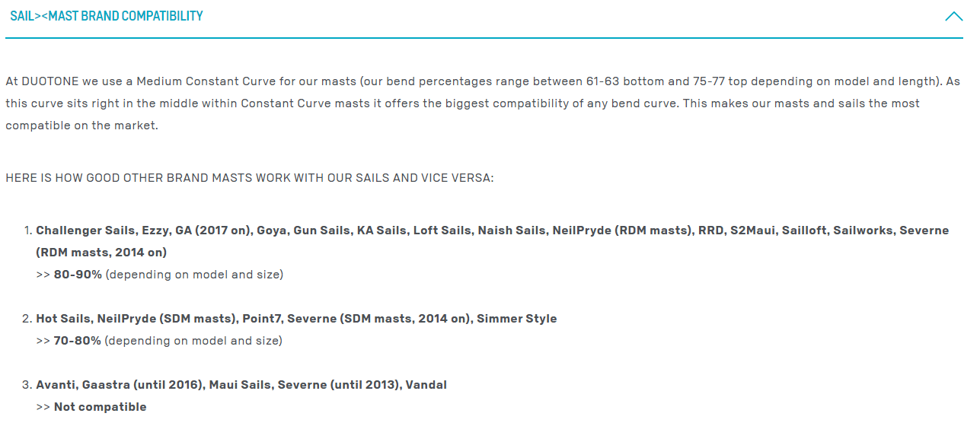Click list item three starting Avanti

pyautogui.click(x=241, y=396)
